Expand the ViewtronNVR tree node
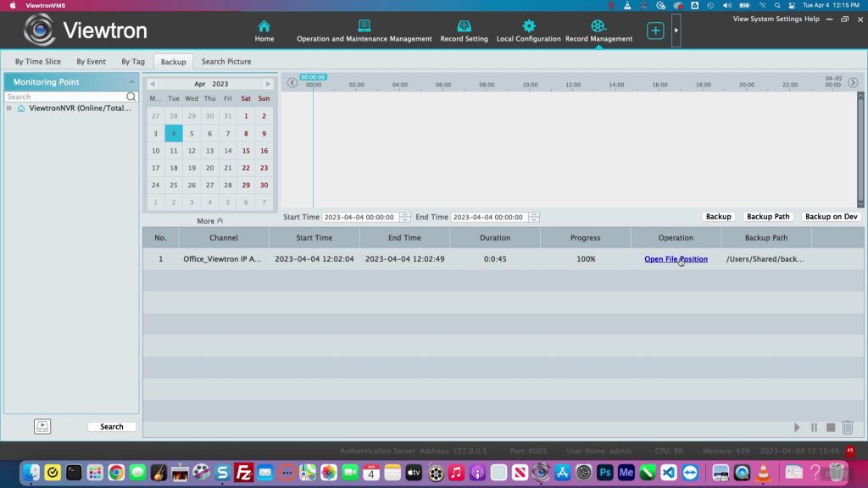Viewport: 868px width, 488px height. (x=8, y=108)
